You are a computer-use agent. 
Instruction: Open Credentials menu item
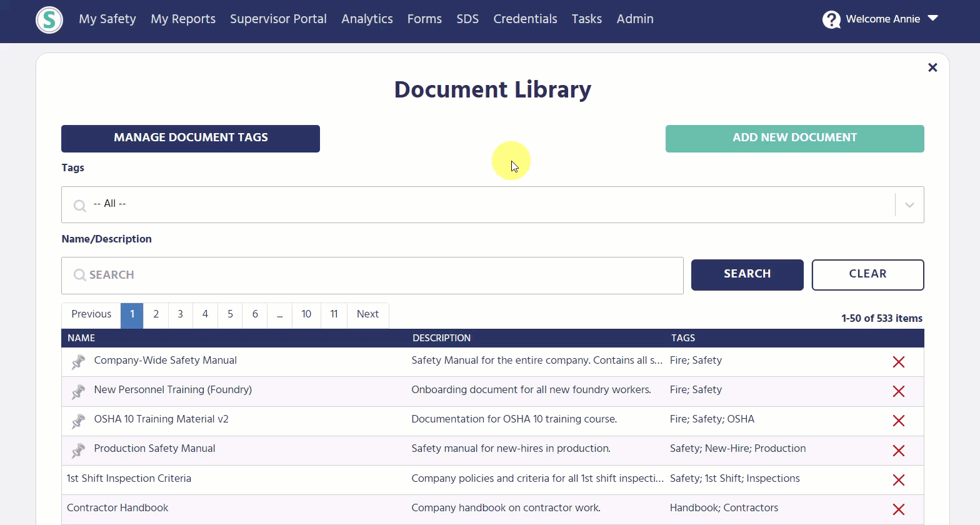(525, 19)
